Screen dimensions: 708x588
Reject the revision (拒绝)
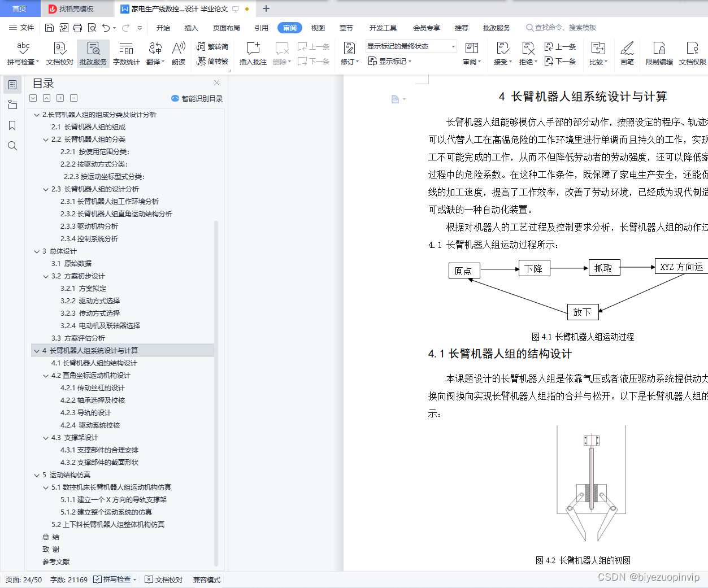(528, 54)
